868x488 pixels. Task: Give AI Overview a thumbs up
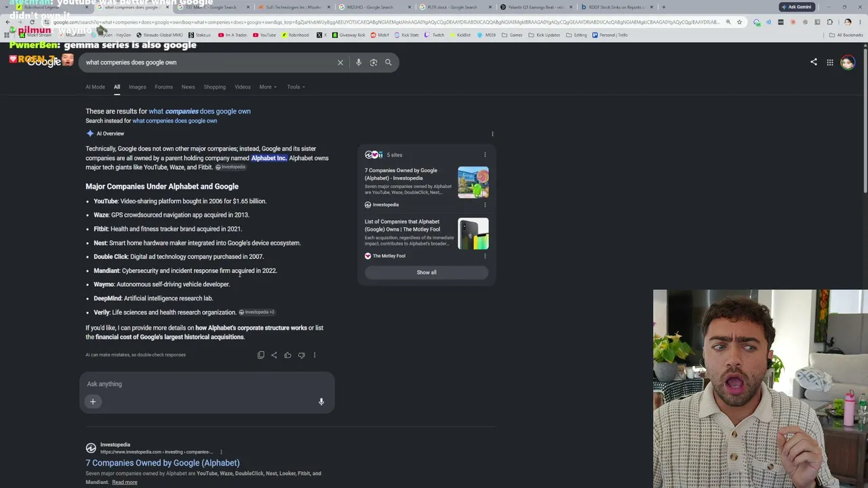click(x=288, y=355)
